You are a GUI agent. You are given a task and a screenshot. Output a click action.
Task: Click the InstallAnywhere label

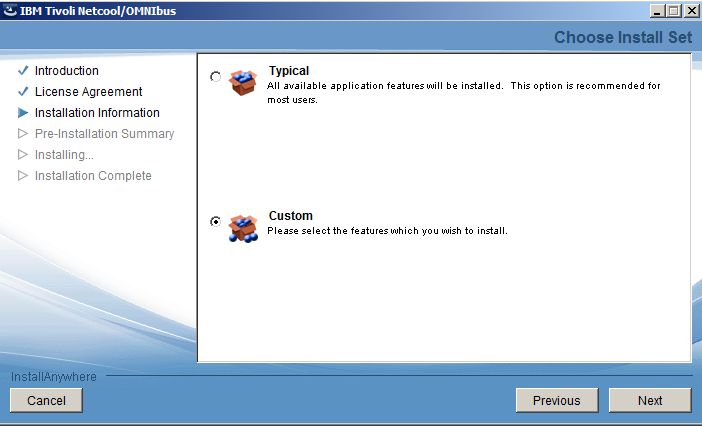coord(54,377)
